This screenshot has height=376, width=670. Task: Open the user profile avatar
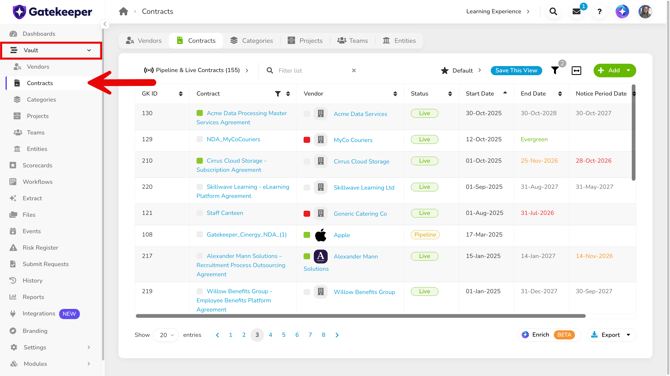(x=645, y=12)
